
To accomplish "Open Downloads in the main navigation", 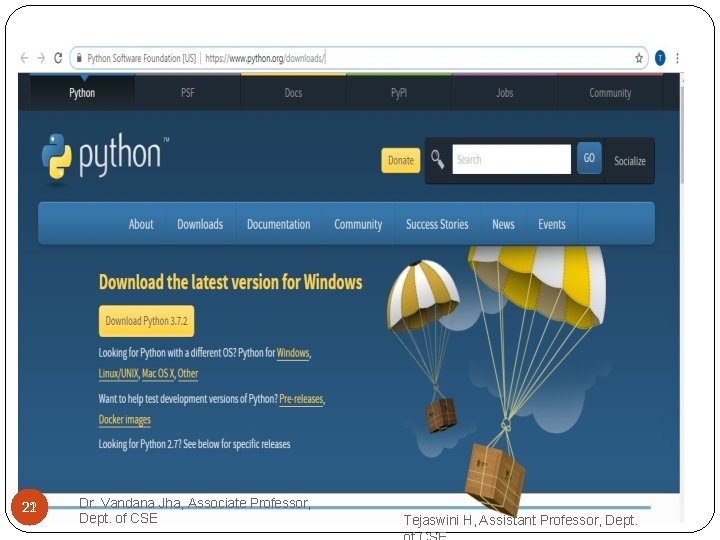I will [x=200, y=224].
